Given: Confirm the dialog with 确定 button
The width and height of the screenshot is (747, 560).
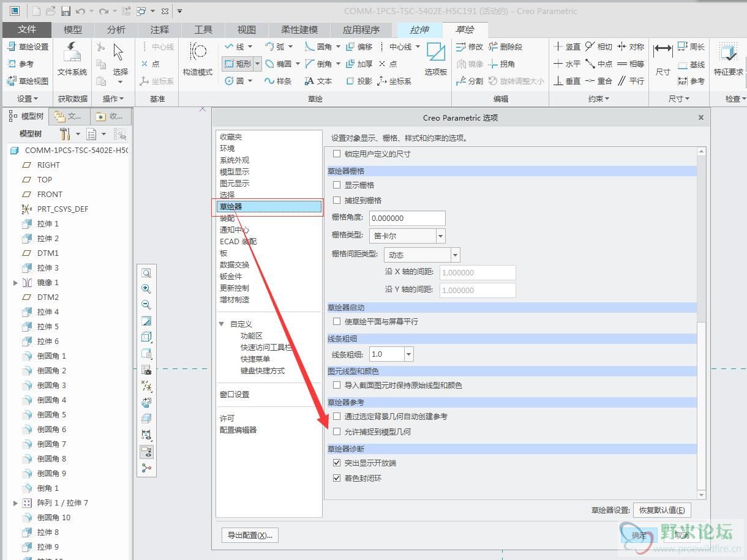Looking at the screenshot, I should (x=639, y=535).
